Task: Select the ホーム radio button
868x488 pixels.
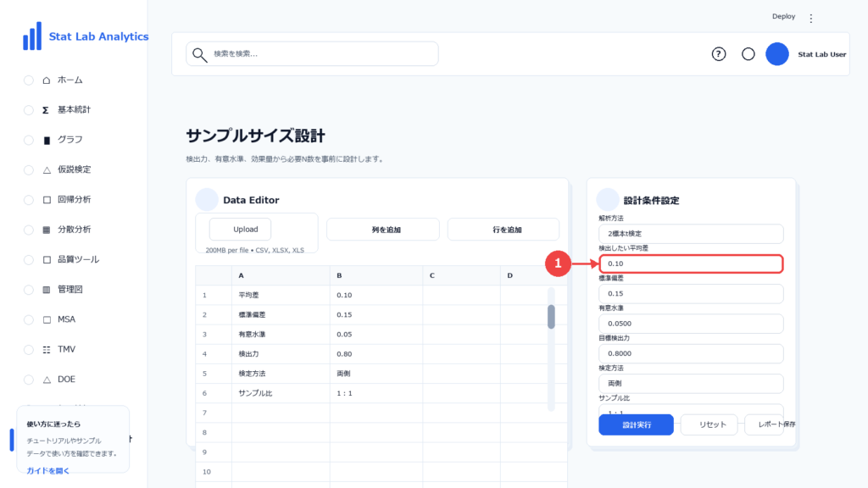Action: coord(29,80)
